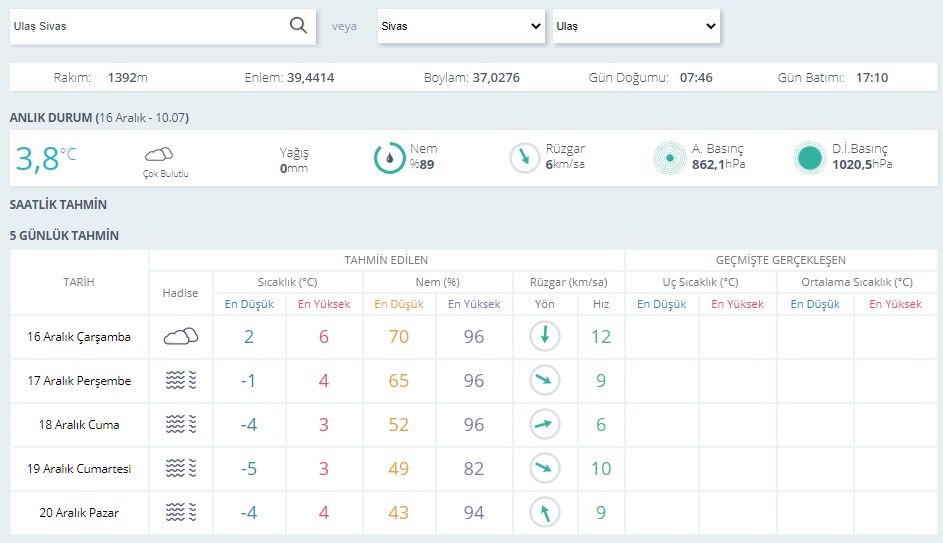This screenshot has height=543, width=943.
Task: Open the Ulaş district dropdown
Action: coord(636,27)
